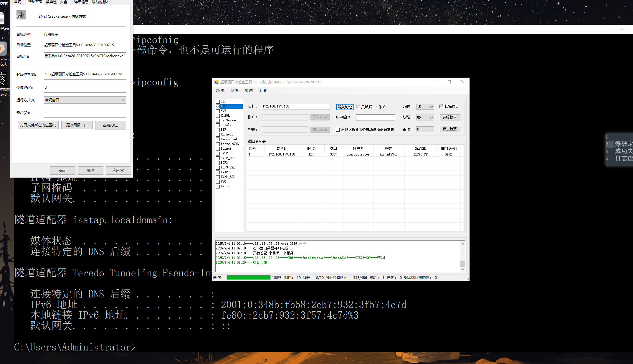Click the app icon in the cracker window title bar
Viewport: 633px width, 364px height.
(216, 82)
